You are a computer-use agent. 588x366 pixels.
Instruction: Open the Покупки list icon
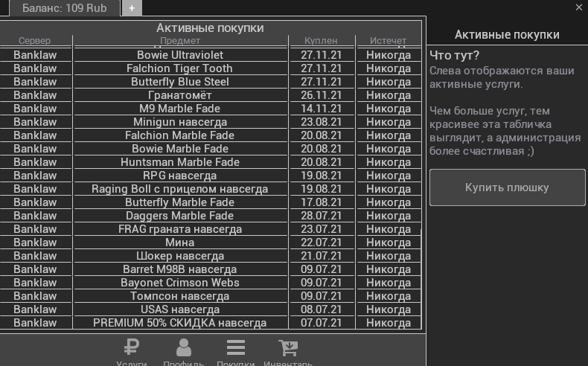click(x=236, y=347)
